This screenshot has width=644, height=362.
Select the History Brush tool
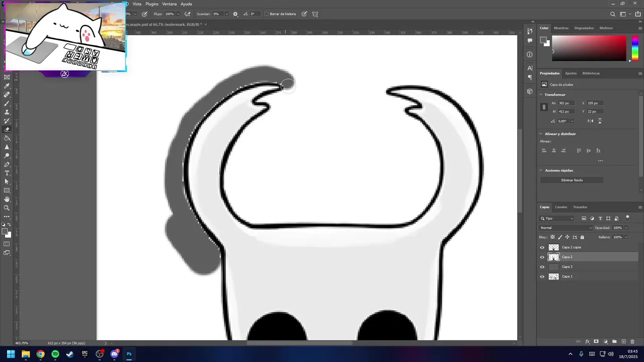(7, 121)
